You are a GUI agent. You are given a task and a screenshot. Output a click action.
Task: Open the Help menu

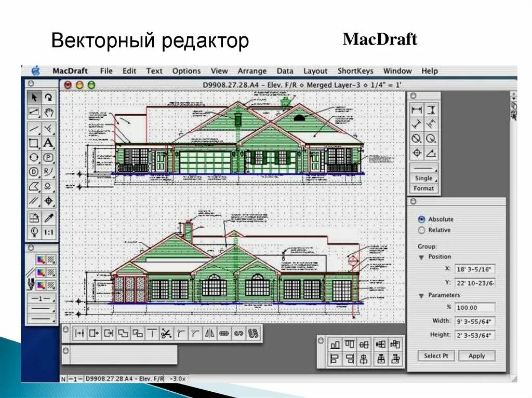430,71
